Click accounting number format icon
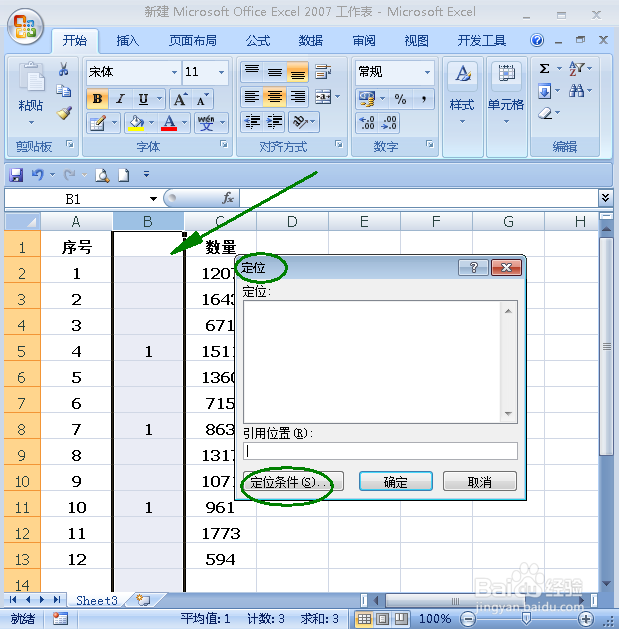The height and width of the screenshot is (629, 619). pyautogui.click(x=367, y=99)
